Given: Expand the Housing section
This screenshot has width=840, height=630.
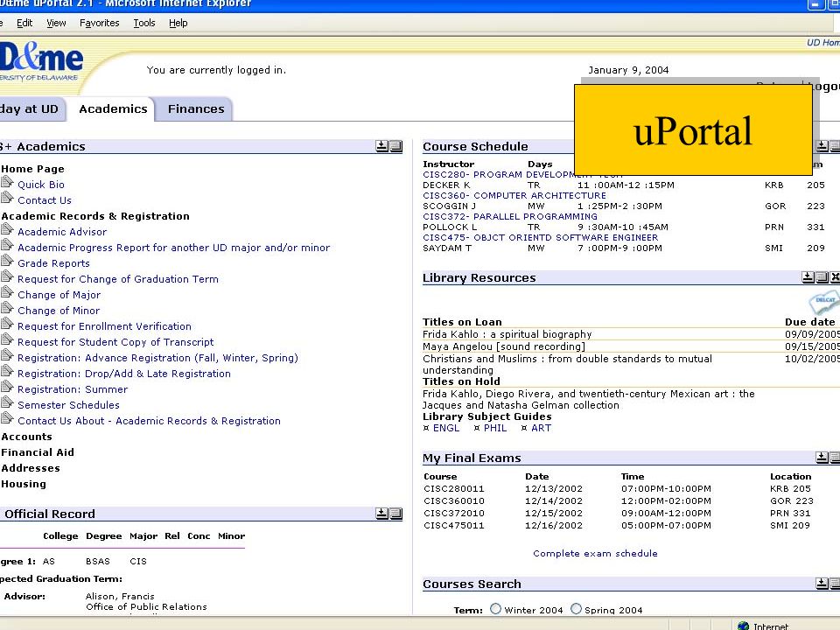Looking at the screenshot, I should 24,484.
